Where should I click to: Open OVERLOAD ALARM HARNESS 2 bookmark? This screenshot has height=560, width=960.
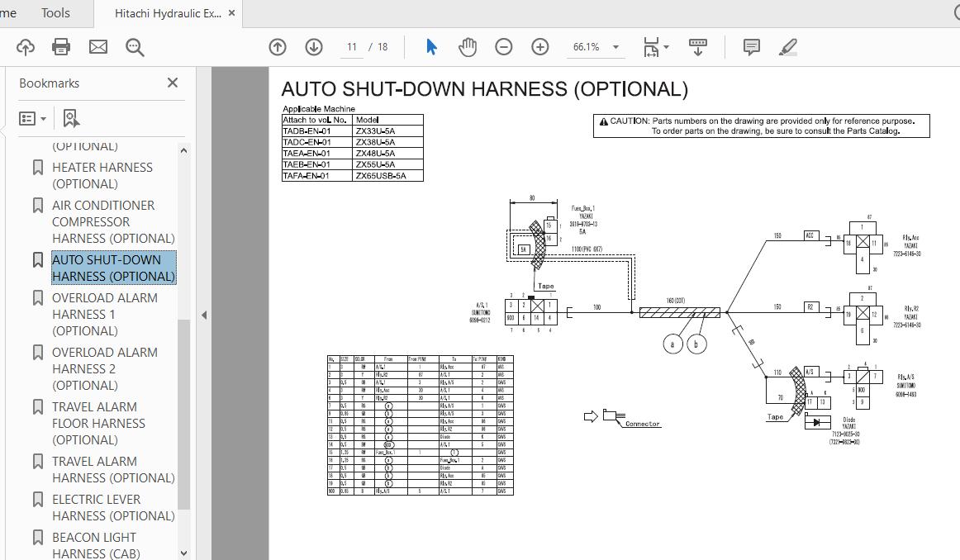tap(105, 368)
